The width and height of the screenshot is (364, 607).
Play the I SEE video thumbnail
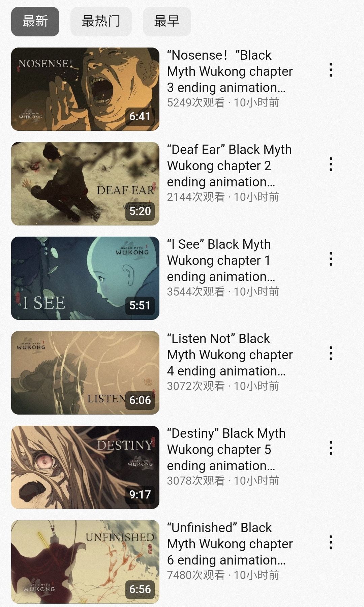tap(85, 278)
